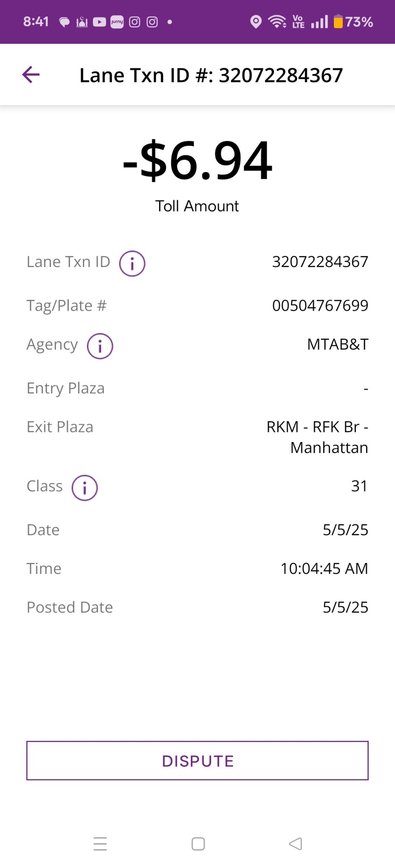Viewport: 395px width, 868px height.
Task: Tap the battery 73% indicator
Action: [x=353, y=22]
